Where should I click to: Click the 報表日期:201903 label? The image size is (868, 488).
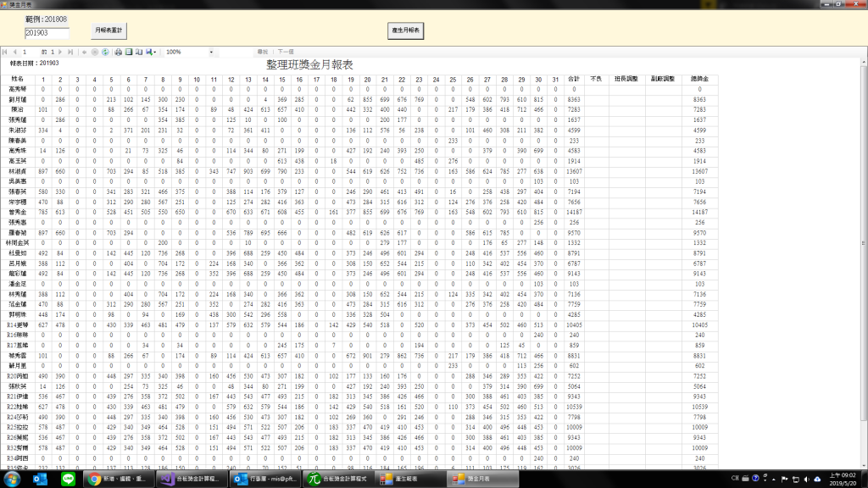(x=34, y=63)
